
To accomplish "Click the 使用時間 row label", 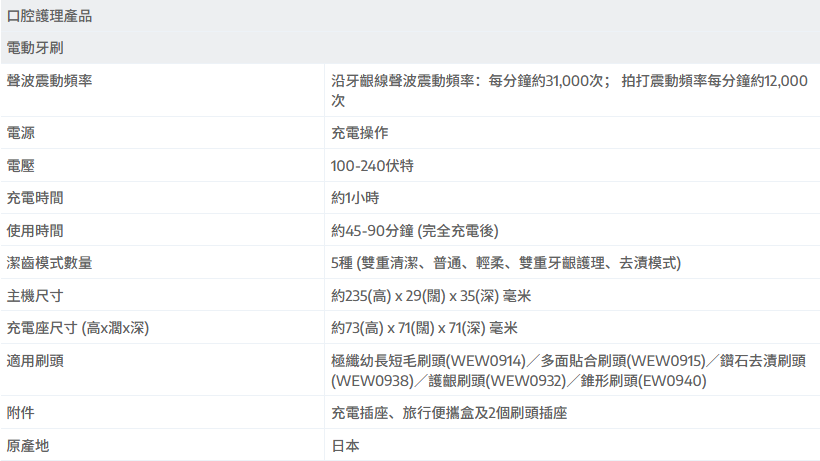I will click(35, 231).
